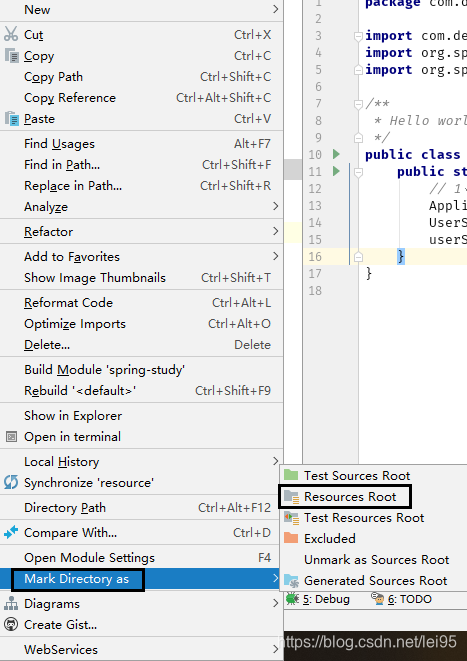Click the Copy clipboard icon
Screen dimensions: 467x661
pyautogui.click(x=11, y=55)
